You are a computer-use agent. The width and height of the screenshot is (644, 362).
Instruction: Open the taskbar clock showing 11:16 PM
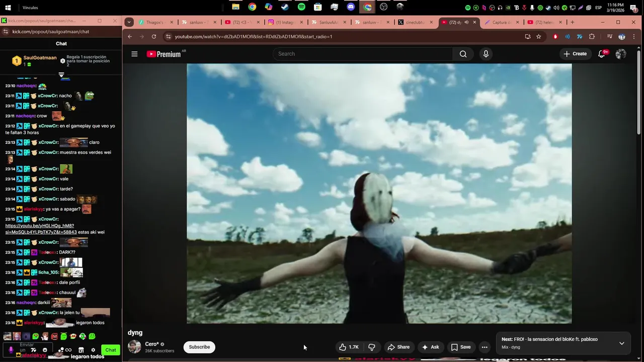(x=616, y=8)
